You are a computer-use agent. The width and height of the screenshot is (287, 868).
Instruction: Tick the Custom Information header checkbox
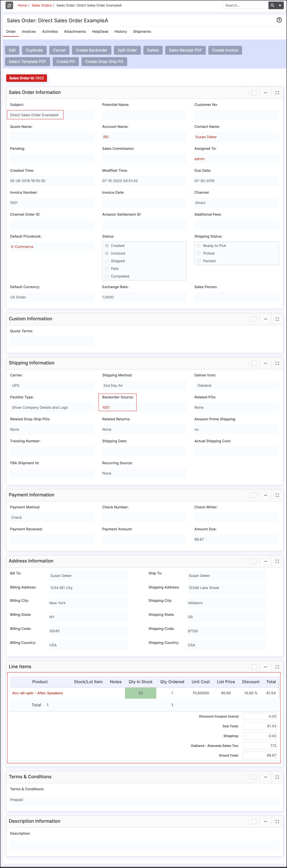click(x=254, y=319)
